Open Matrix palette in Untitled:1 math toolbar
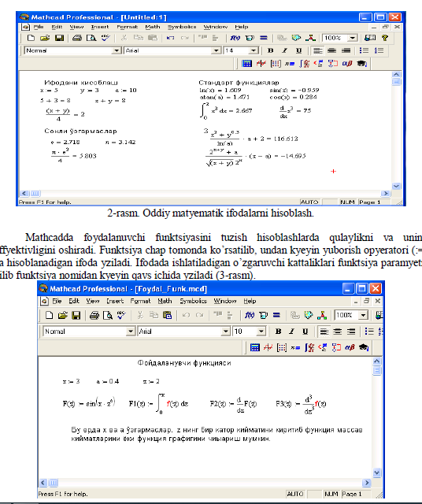The height and width of the screenshot is (504, 422). point(276,63)
